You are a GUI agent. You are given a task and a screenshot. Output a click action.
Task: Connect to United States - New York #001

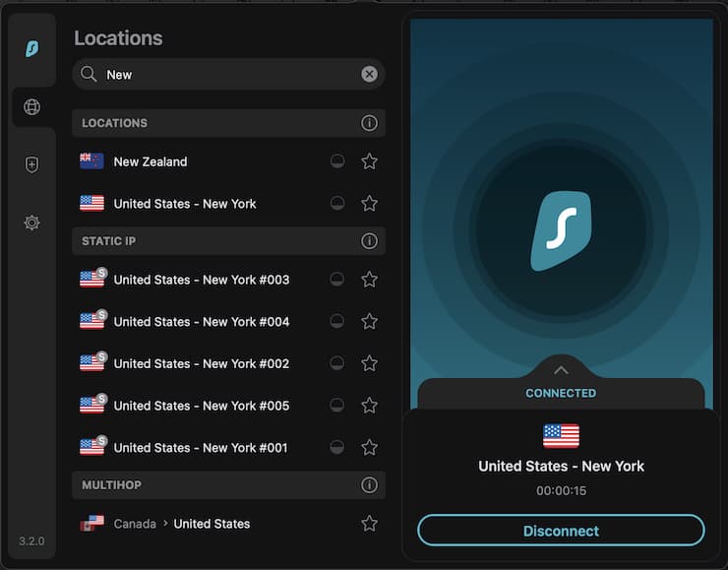click(228, 447)
